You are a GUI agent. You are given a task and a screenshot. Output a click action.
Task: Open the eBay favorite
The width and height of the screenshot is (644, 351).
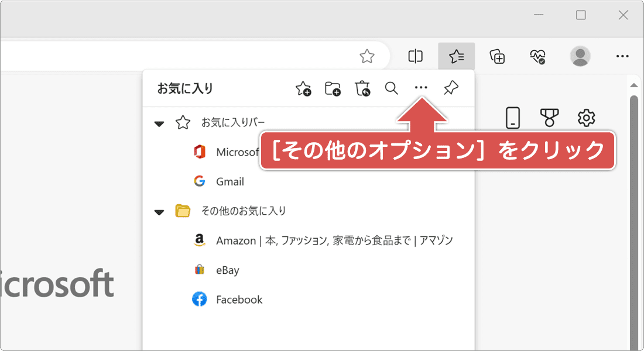coord(227,270)
